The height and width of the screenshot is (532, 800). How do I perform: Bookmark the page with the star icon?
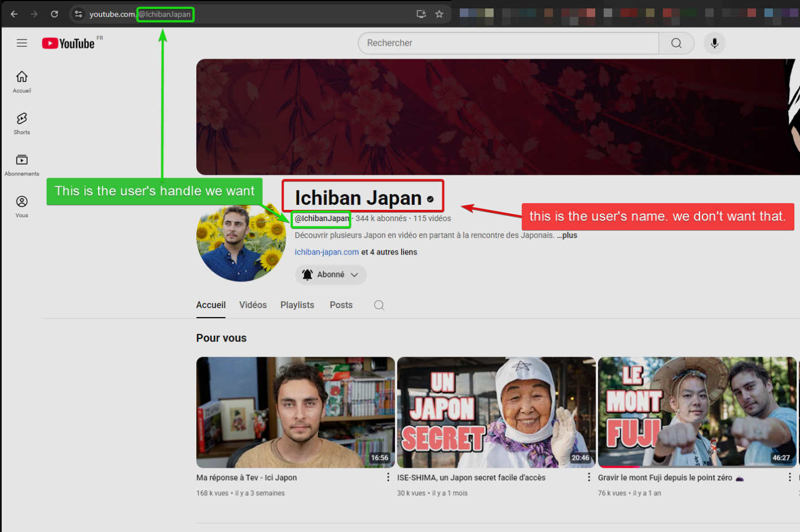(439, 14)
